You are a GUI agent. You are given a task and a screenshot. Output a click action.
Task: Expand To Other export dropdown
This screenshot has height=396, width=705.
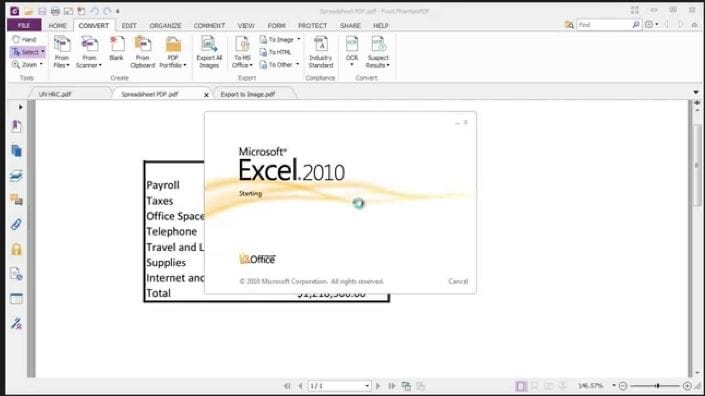pyautogui.click(x=298, y=65)
